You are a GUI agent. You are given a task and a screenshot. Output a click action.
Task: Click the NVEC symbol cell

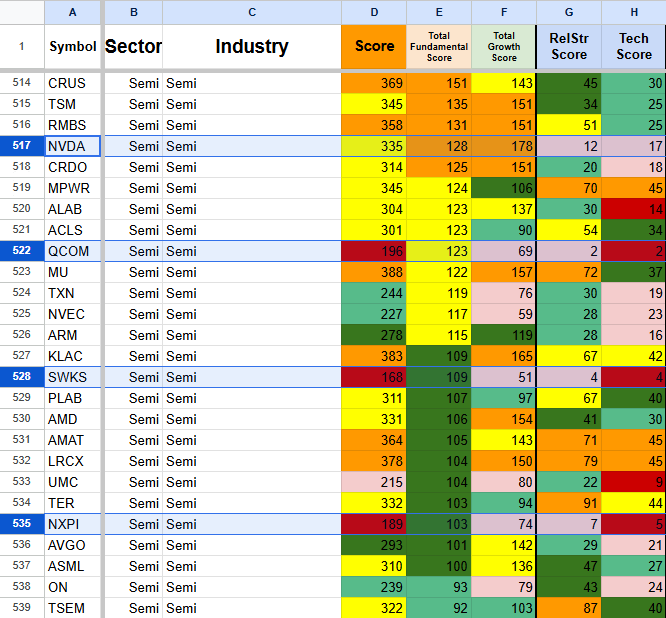click(x=73, y=314)
